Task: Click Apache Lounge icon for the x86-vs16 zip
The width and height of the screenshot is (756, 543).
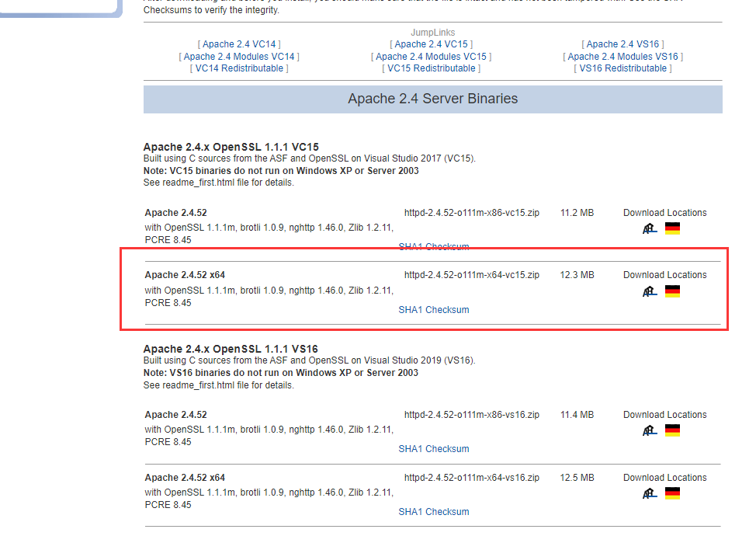Action: [x=650, y=430]
